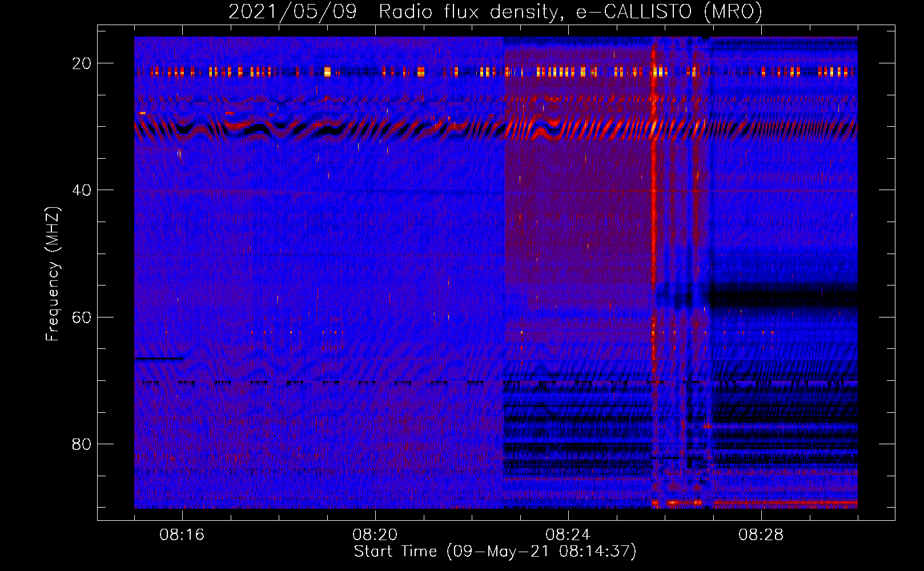Click the 08:20 time tick label
Viewport: 924px width, 571px height.
pyautogui.click(x=375, y=535)
